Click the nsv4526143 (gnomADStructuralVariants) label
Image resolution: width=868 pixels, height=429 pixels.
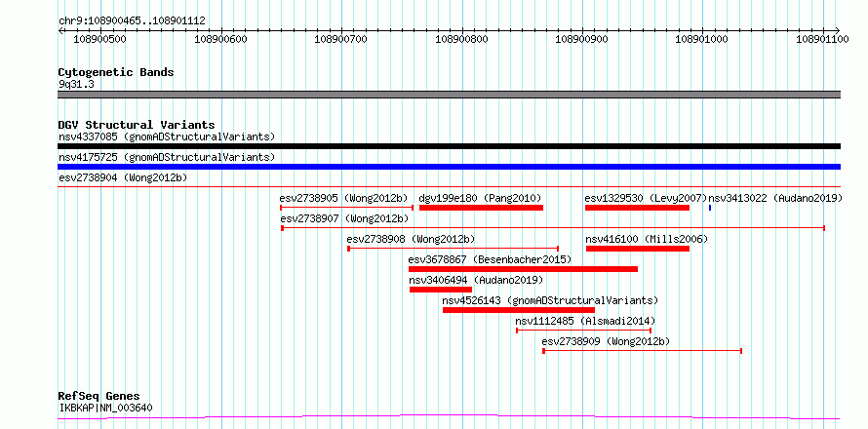[550, 300]
